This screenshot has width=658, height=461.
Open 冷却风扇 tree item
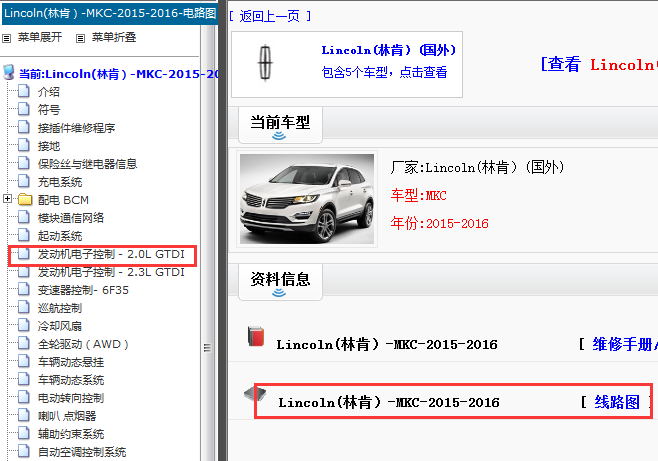[60, 326]
